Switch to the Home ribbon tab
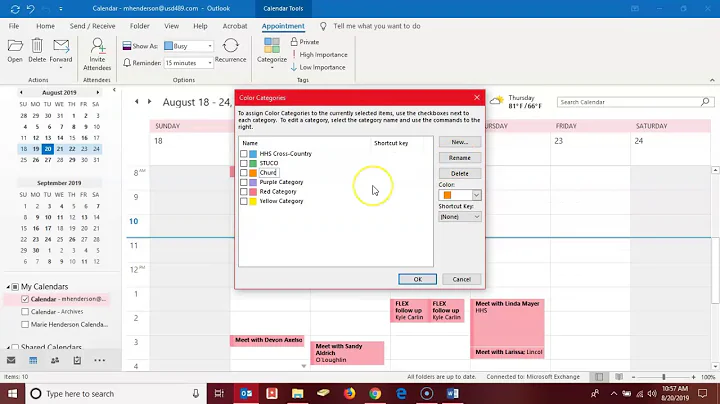The image size is (720, 404). coord(45,26)
